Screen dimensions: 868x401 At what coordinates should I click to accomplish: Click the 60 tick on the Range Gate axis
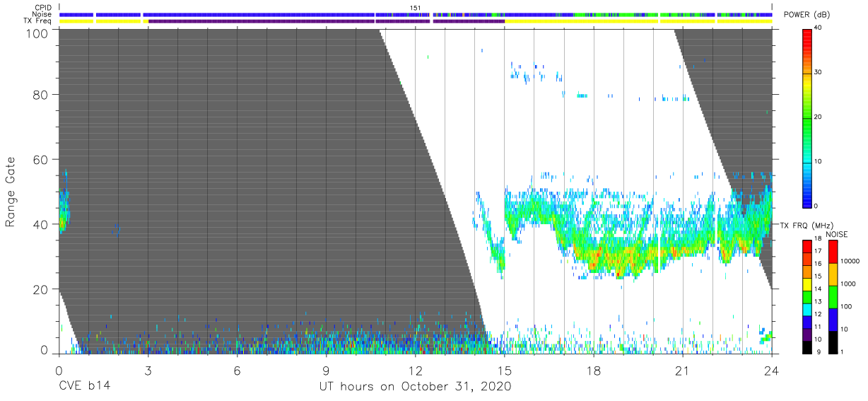[41, 159]
